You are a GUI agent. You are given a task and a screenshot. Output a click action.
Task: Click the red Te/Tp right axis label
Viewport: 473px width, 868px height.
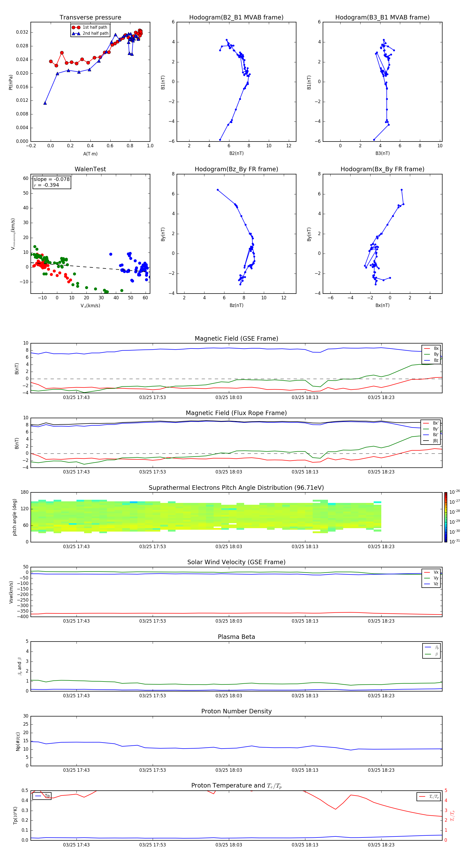(x=452, y=815)
